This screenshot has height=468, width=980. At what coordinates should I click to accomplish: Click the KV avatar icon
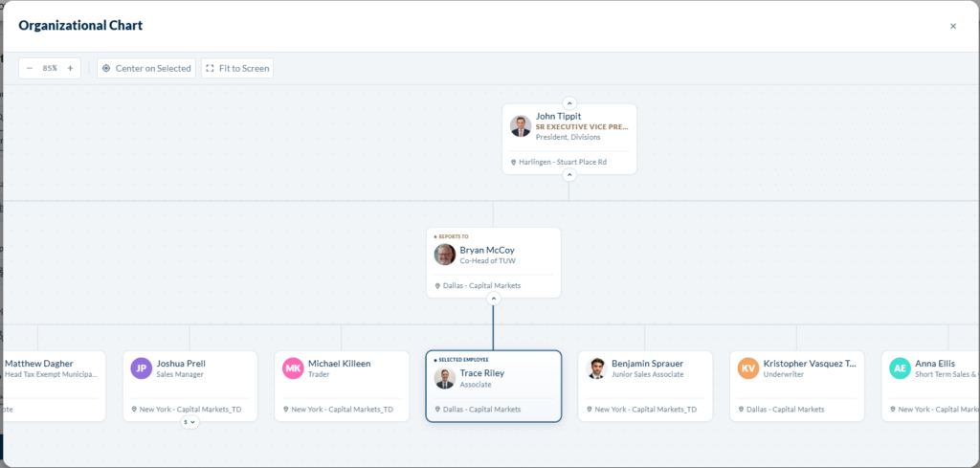click(748, 368)
